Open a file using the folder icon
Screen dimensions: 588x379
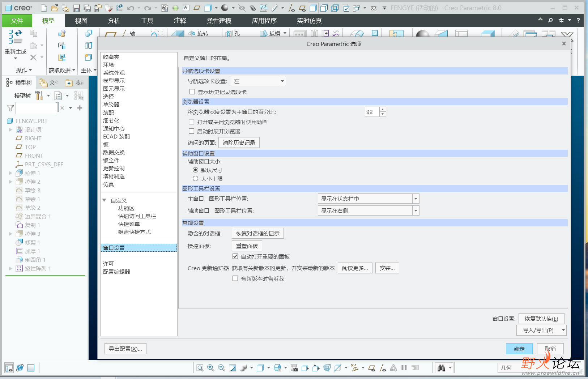coord(54,8)
